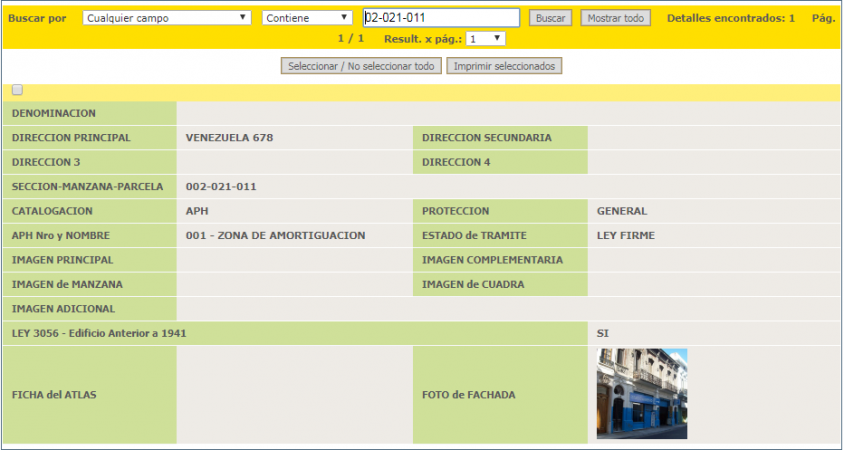Click the 'VENEZUELA 678' address value
The height and width of the screenshot is (450, 844).
[x=229, y=138]
